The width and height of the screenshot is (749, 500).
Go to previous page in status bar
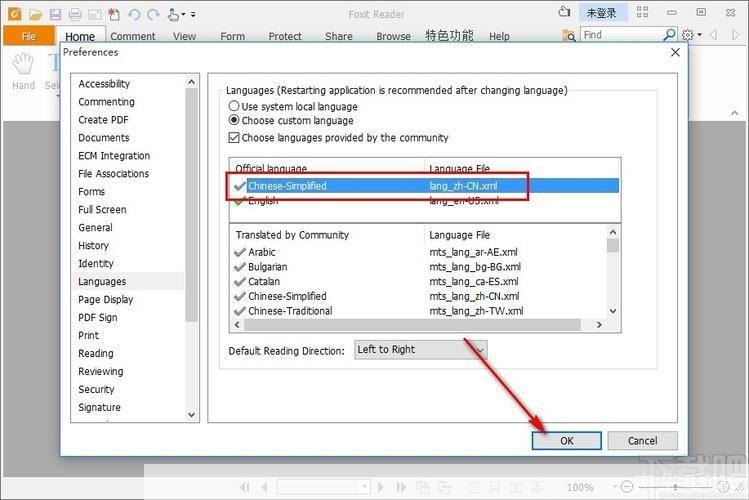tap(264, 487)
